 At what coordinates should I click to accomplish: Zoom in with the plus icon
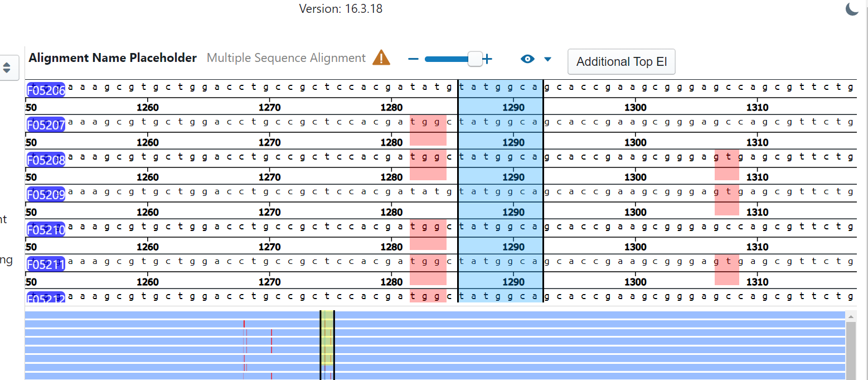(487, 59)
